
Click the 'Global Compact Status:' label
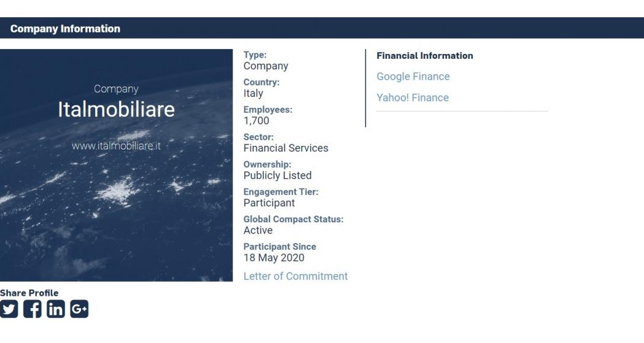[x=293, y=219]
